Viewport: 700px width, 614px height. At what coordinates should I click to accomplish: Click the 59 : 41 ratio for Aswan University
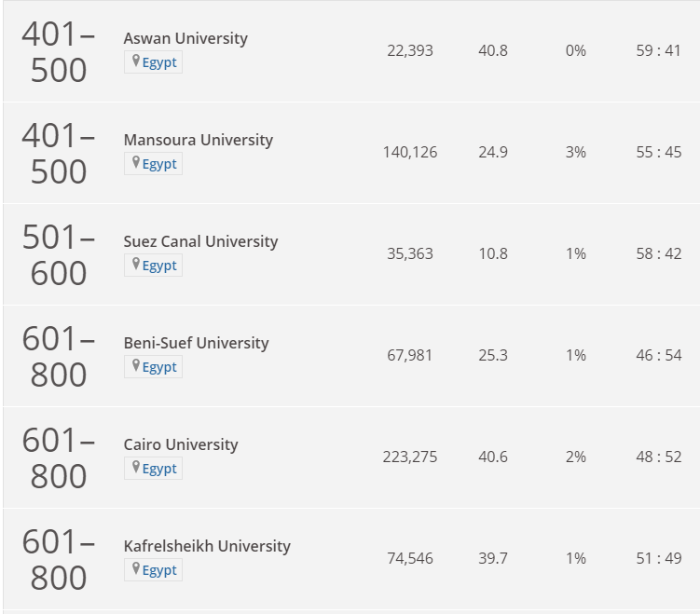click(659, 51)
